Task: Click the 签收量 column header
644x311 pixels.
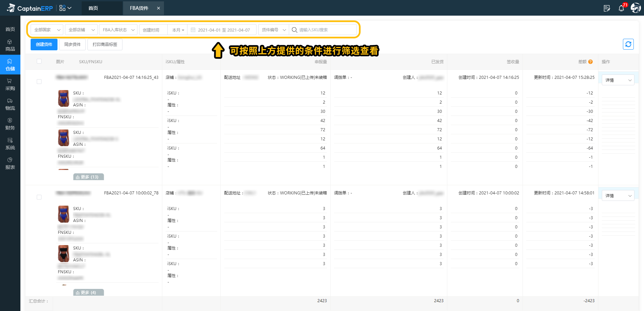Action: (x=513, y=62)
